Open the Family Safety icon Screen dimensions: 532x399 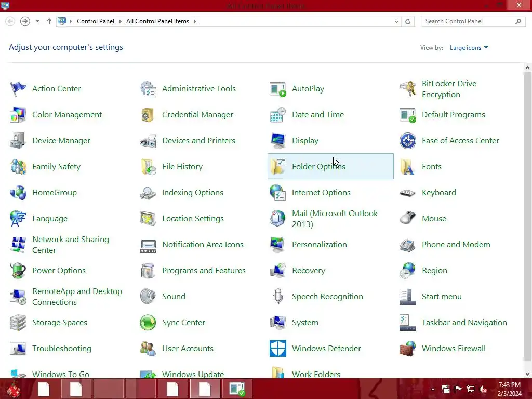coord(18,167)
